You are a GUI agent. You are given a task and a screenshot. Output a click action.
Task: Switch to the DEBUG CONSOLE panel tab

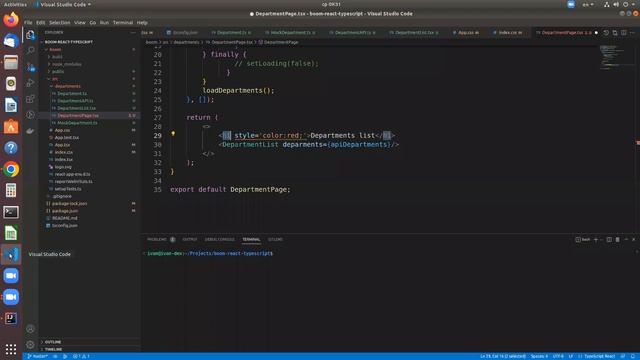point(220,240)
